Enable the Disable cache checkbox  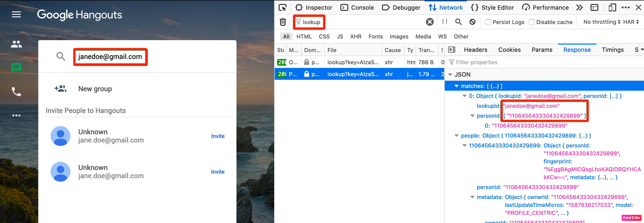[532, 22]
